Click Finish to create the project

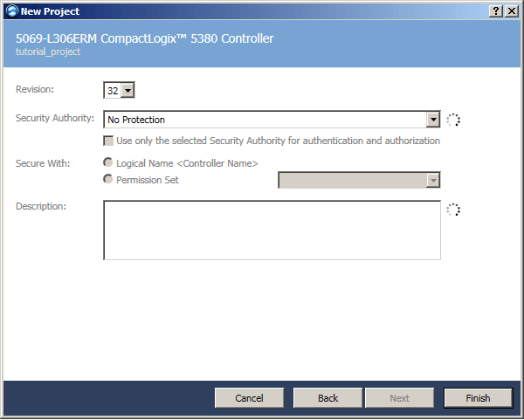pos(479,398)
